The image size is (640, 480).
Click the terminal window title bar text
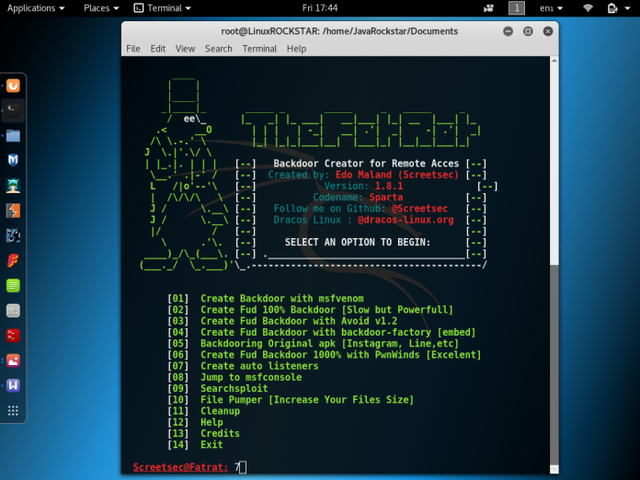pyautogui.click(x=339, y=31)
